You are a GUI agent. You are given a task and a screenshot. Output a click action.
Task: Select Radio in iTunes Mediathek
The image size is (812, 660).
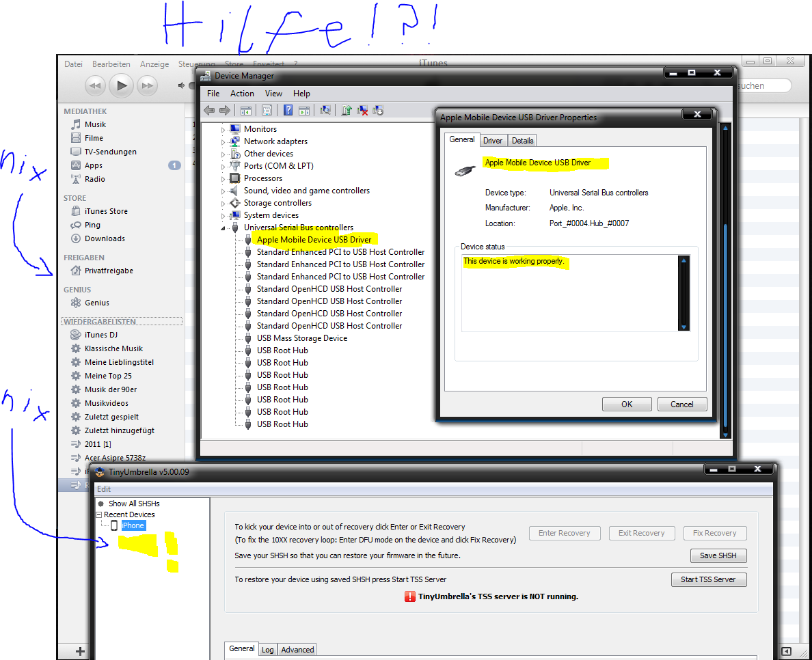pos(94,179)
